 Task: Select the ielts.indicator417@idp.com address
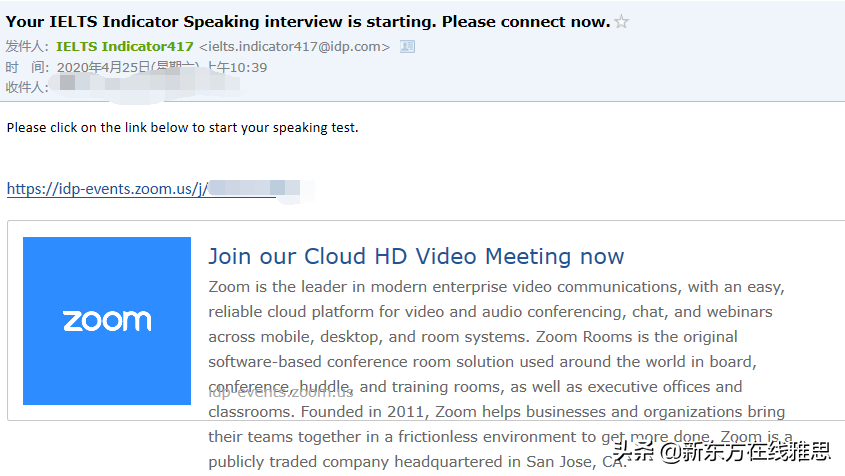[x=295, y=47]
